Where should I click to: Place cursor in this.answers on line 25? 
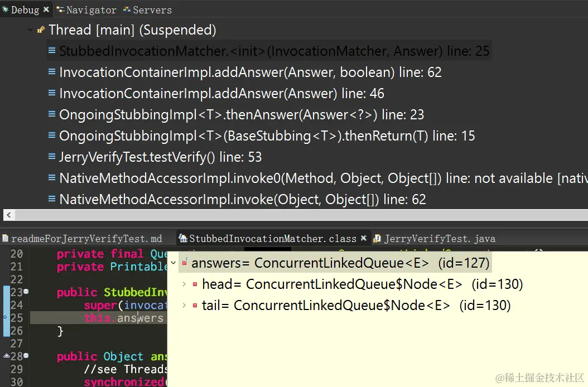[x=124, y=318]
